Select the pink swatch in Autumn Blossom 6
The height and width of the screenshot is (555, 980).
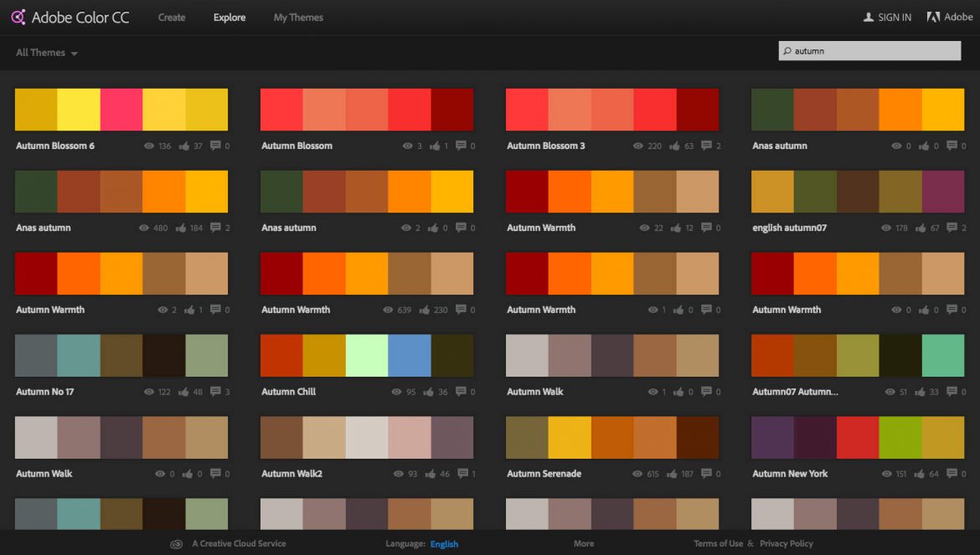coord(121,110)
